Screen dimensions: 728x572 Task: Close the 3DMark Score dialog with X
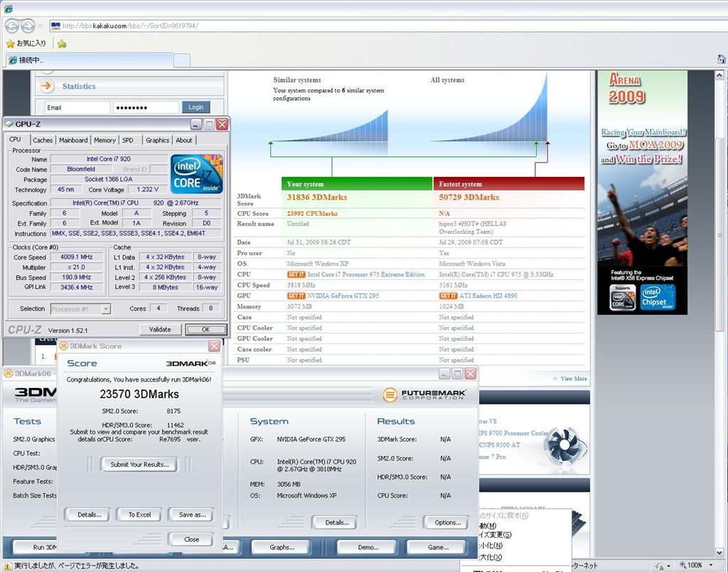214,346
